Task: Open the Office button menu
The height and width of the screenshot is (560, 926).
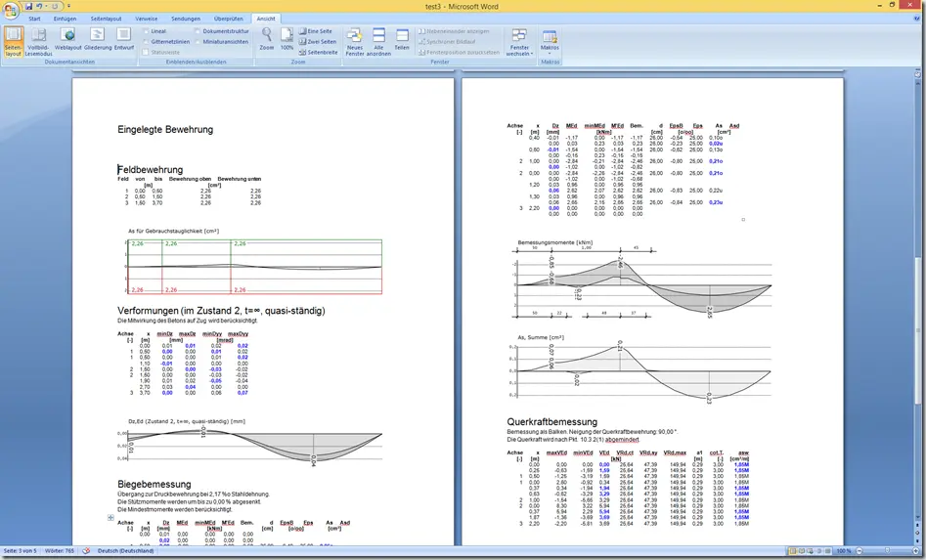Action: coord(10,10)
